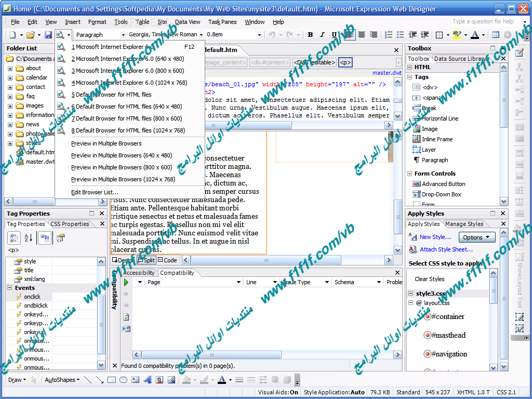The width and height of the screenshot is (532, 399).
Task: Click the font color swatch in Draw toolbar
Action: point(222,380)
